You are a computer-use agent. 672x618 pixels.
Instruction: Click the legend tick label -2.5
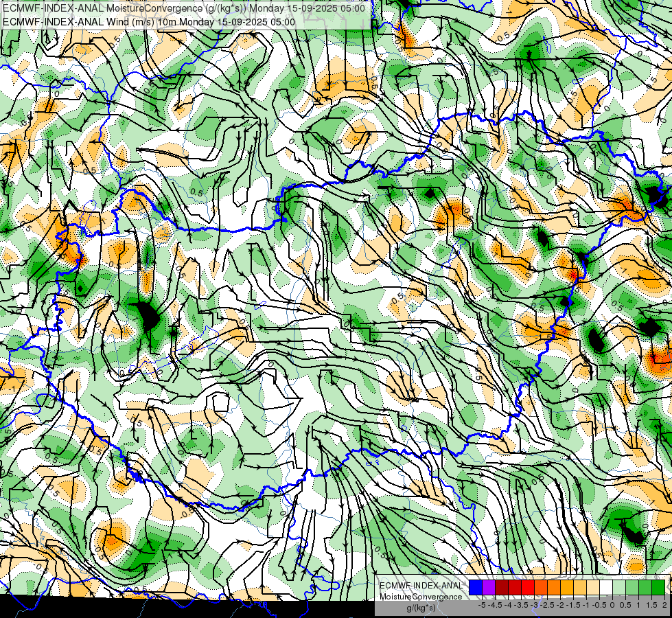tap(547, 605)
